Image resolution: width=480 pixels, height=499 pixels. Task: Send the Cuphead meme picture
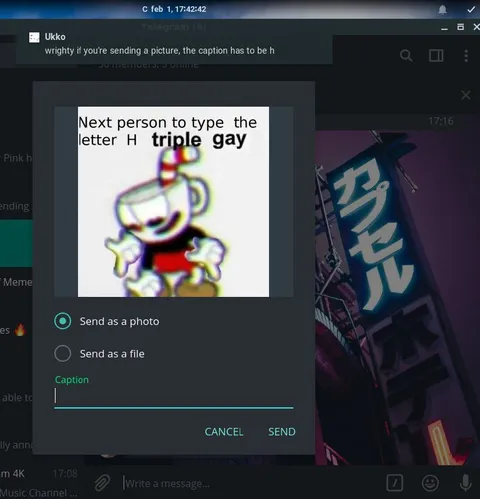[x=282, y=432]
